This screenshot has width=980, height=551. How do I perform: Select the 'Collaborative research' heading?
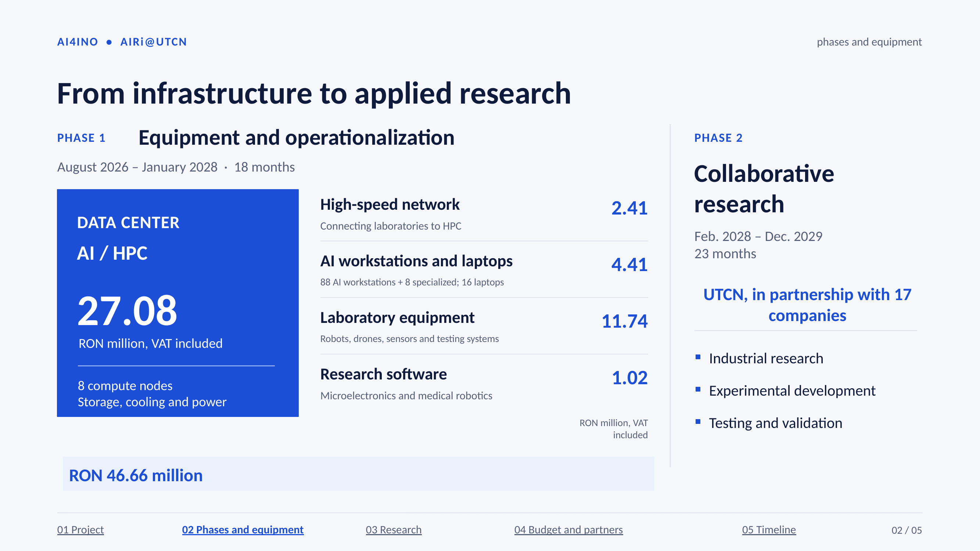coord(764,189)
